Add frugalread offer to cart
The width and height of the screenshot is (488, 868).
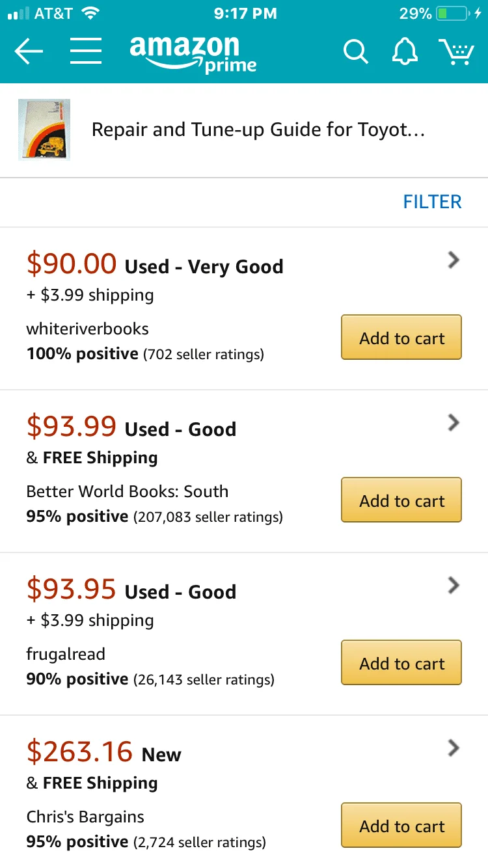[401, 662]
